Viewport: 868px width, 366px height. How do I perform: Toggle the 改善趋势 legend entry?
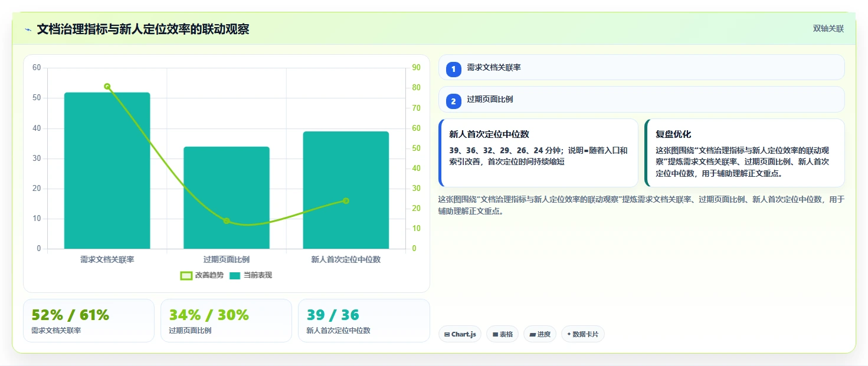[202, 275]
